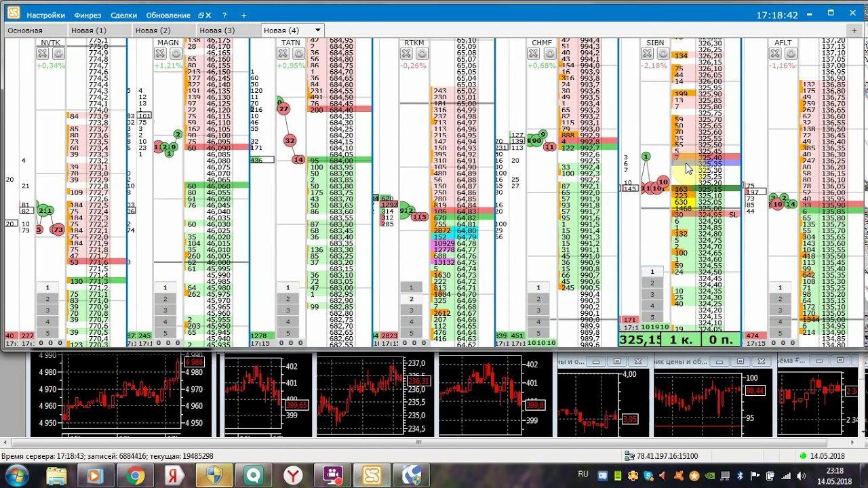Open the question mark help menu

point(224,15)
